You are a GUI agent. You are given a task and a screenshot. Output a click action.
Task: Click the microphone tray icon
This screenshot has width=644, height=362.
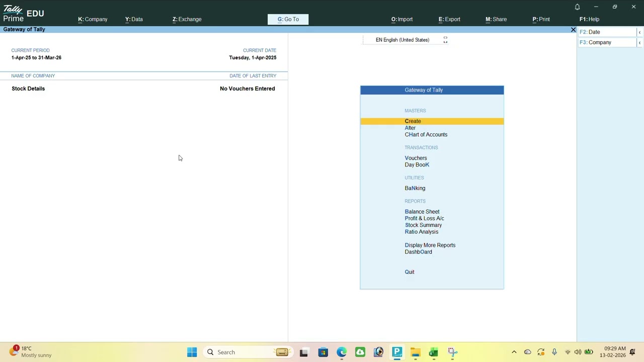(x=554, y=352)
